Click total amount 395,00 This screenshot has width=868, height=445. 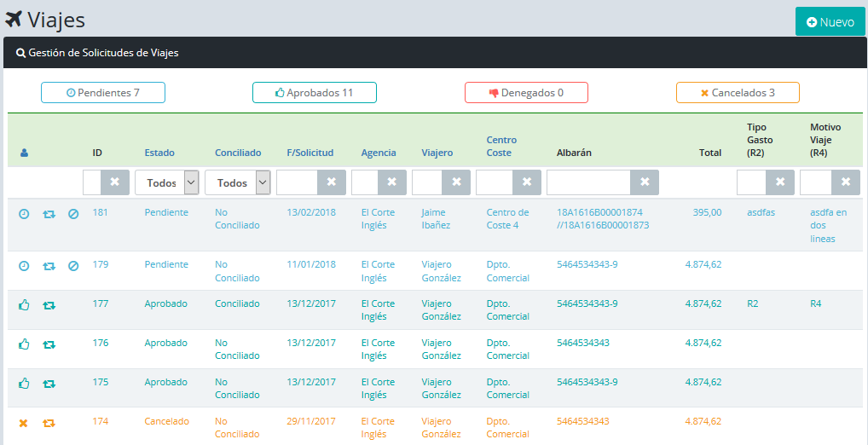click(707, 212)
